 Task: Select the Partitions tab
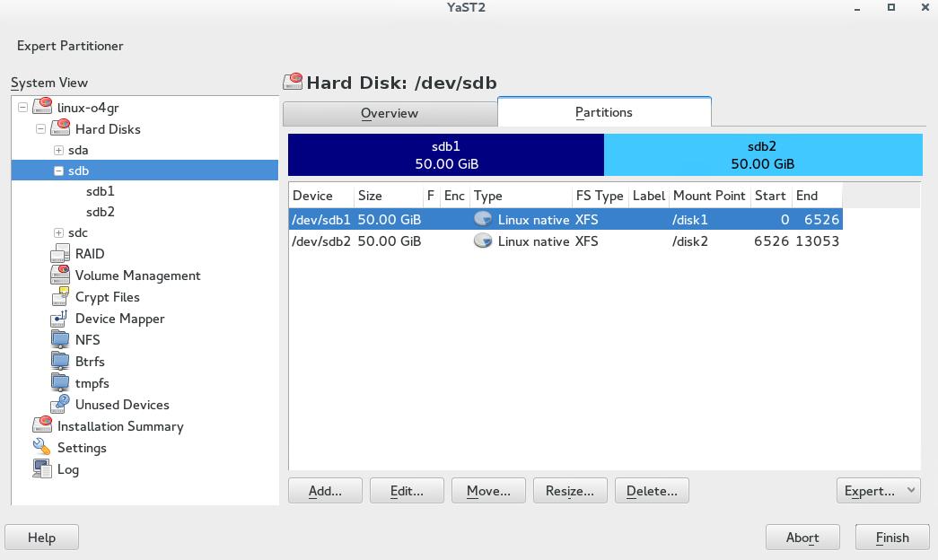pyautogui.click(x=603, y=112)
